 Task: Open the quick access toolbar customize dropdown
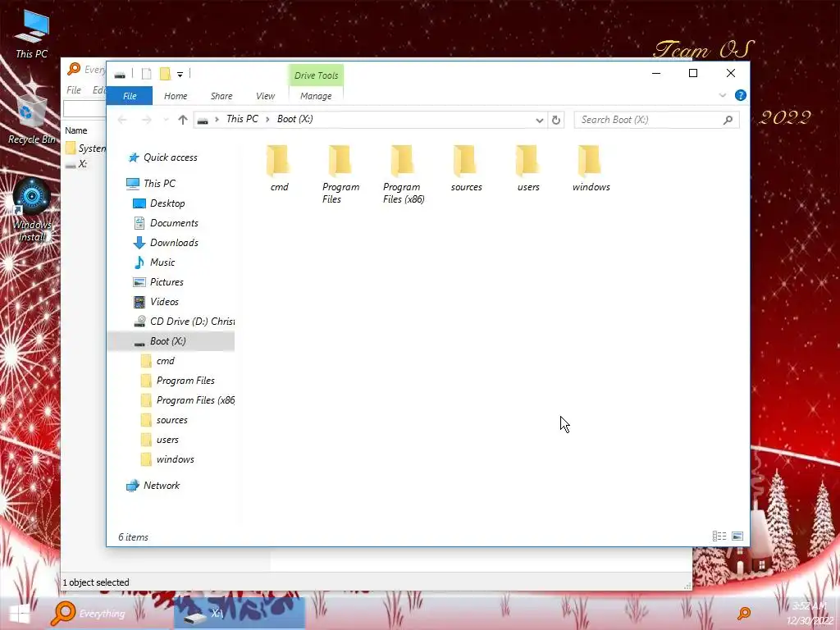180,75
